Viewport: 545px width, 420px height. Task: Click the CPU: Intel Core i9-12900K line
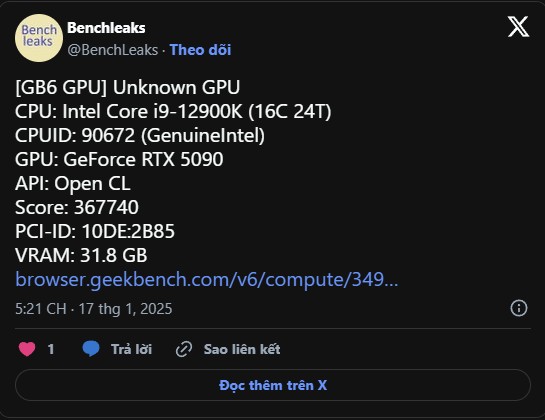tap(173, 111)
